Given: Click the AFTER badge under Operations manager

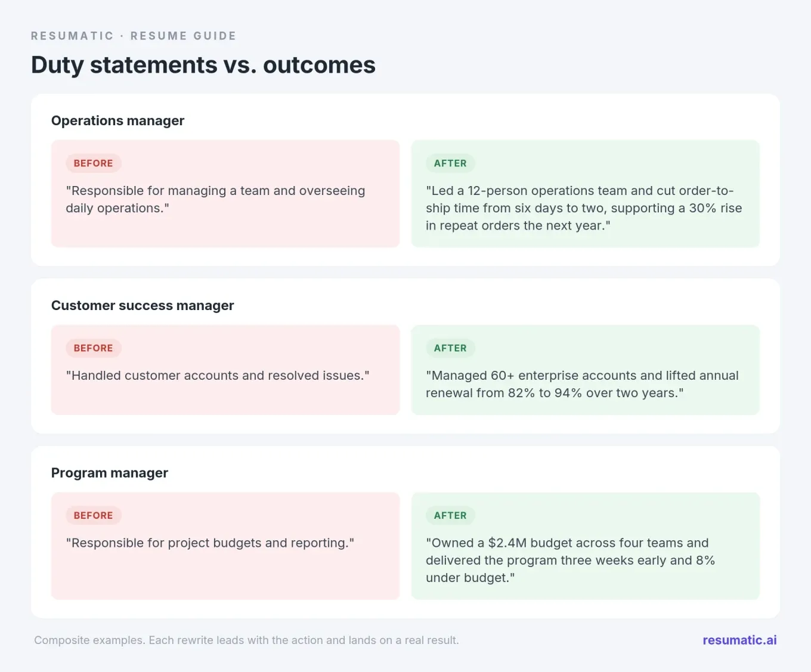Looking at the screenshot, I should tap(450, 163).
